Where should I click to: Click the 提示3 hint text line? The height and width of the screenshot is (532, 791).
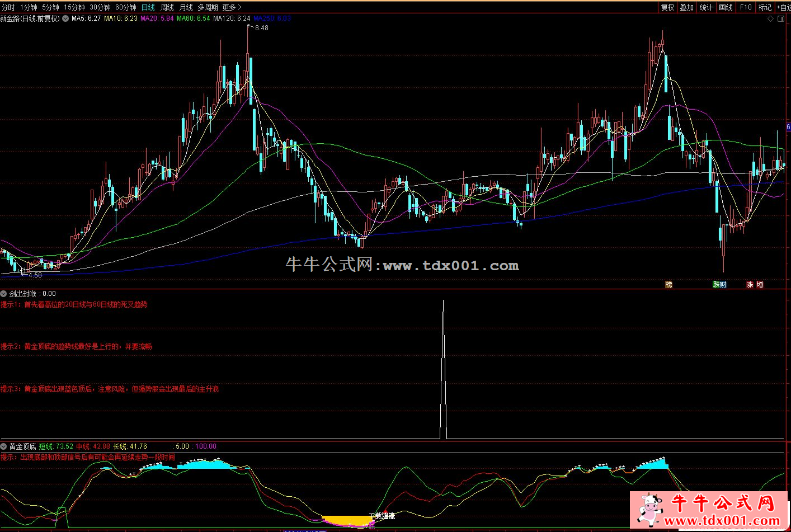pyautogui.click(x=110, y=389)
